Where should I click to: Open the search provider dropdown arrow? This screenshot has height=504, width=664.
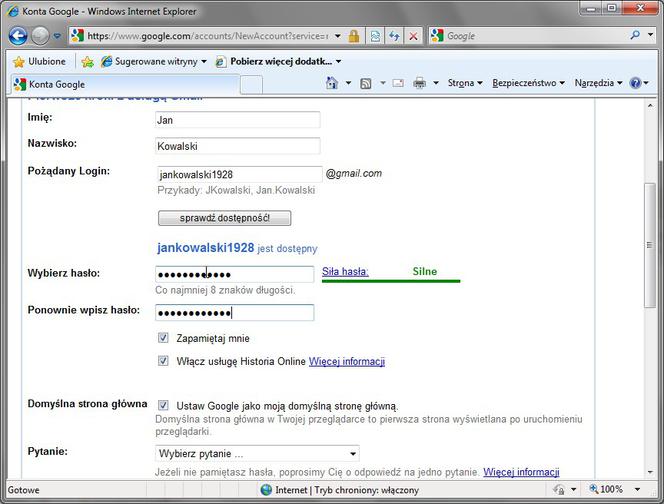[x=650, y=35]
